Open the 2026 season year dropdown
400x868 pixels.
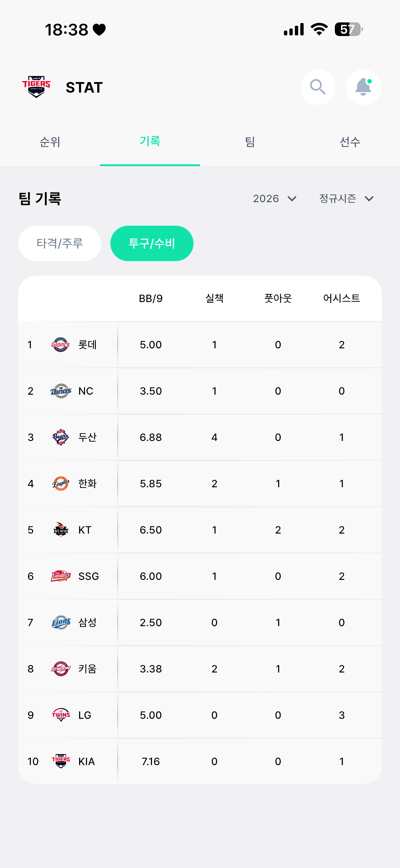275,199
